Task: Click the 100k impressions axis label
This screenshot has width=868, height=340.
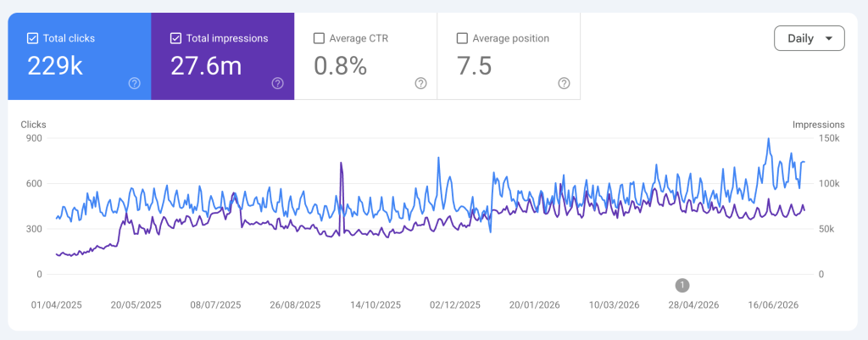Action: (831, 184)
